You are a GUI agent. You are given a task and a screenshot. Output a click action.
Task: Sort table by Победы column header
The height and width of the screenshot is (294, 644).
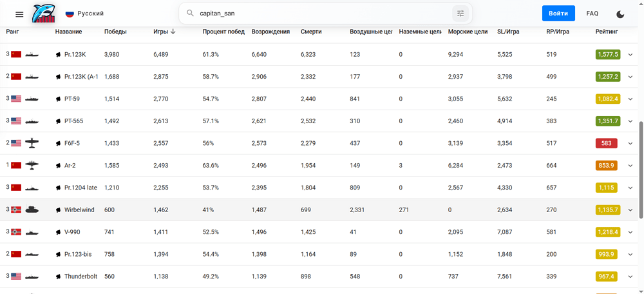(115, 32)
